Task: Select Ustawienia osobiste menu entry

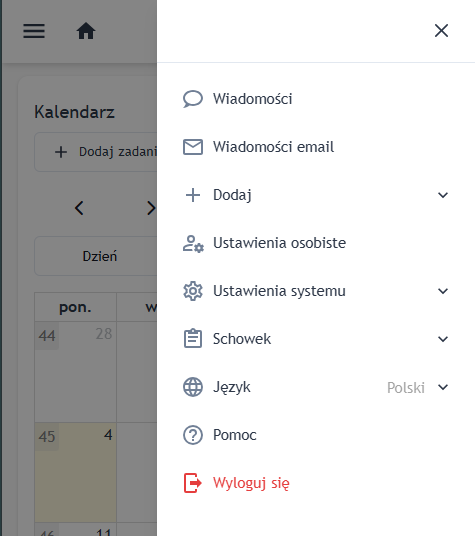Action: tap(316, 243)
